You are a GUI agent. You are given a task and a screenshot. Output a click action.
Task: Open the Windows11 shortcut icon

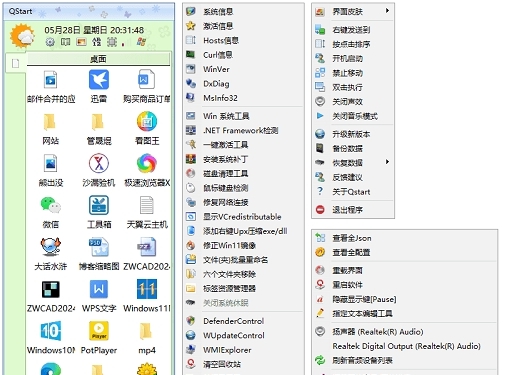(x=147, y=289)
